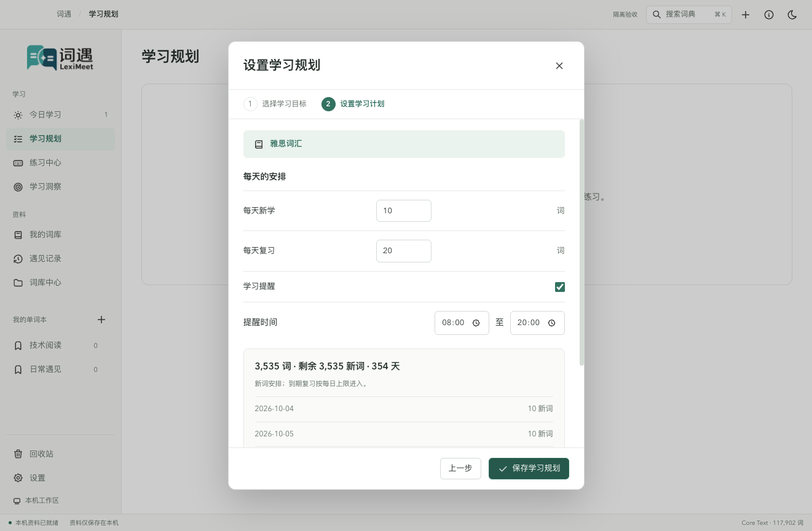Image resolution: width=812 pixels, height=531 pixels.
Task: Focus the 每天复习 number field
Action: tap(404, 251)
